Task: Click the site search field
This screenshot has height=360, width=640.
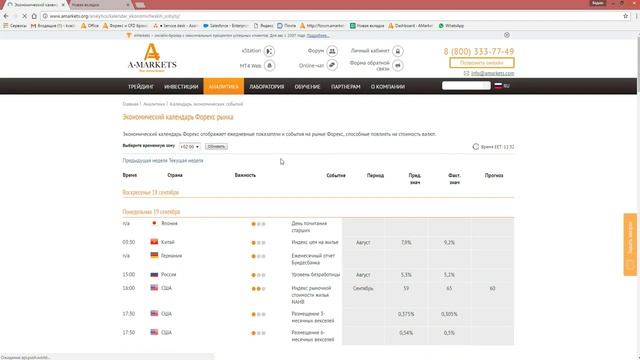Action: pyautogui.click(x=466, y=86)
